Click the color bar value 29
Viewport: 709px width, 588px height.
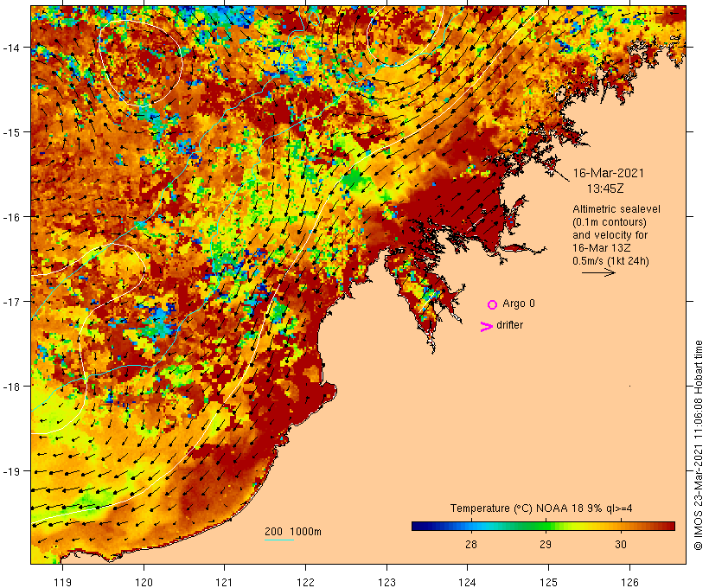click(546, 544)
